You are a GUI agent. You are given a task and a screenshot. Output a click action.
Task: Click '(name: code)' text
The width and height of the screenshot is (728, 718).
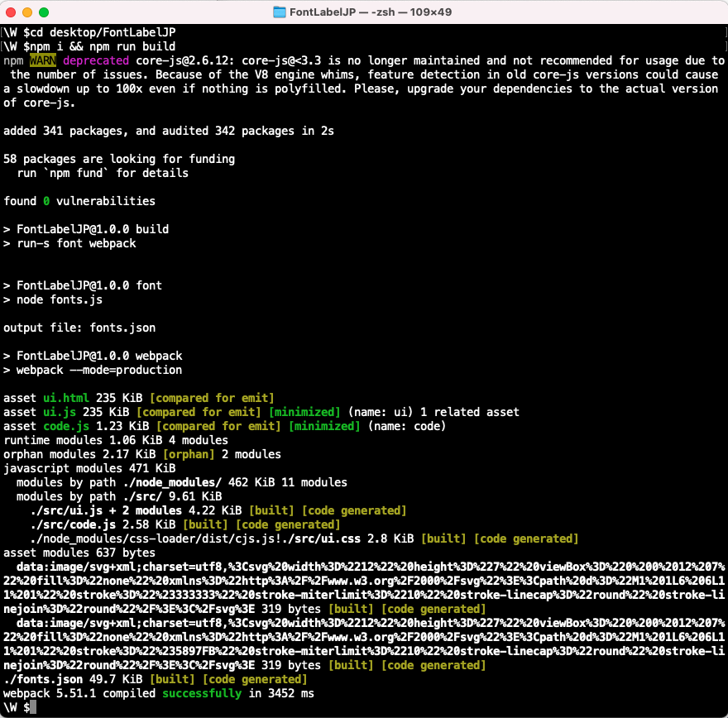point(407,426)
